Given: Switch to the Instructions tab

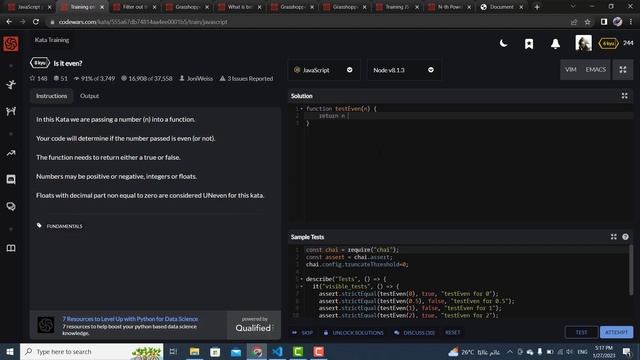Looking at the screenshot, I should (x=51, y=96).
